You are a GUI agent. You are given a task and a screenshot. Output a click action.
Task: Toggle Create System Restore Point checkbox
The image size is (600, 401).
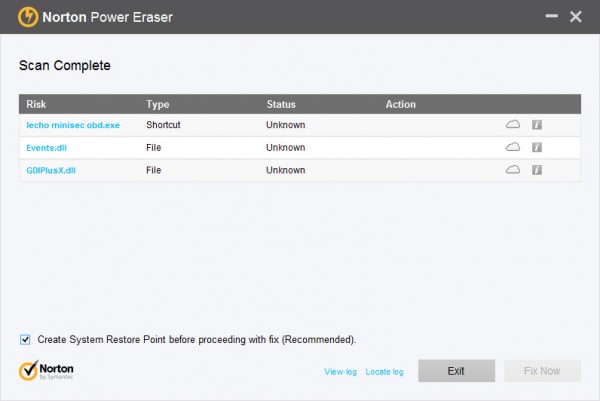[x=25, y=339]
